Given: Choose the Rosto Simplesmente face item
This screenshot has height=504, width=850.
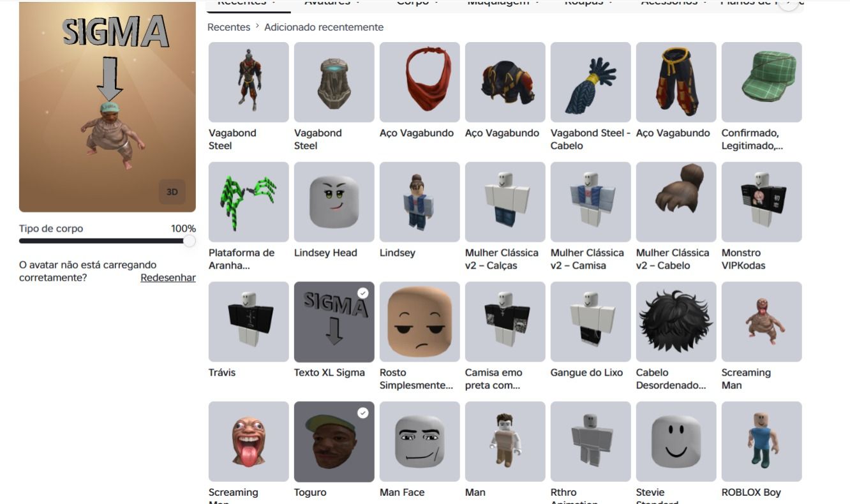Looking at the screenshot, I should [420, 322].
